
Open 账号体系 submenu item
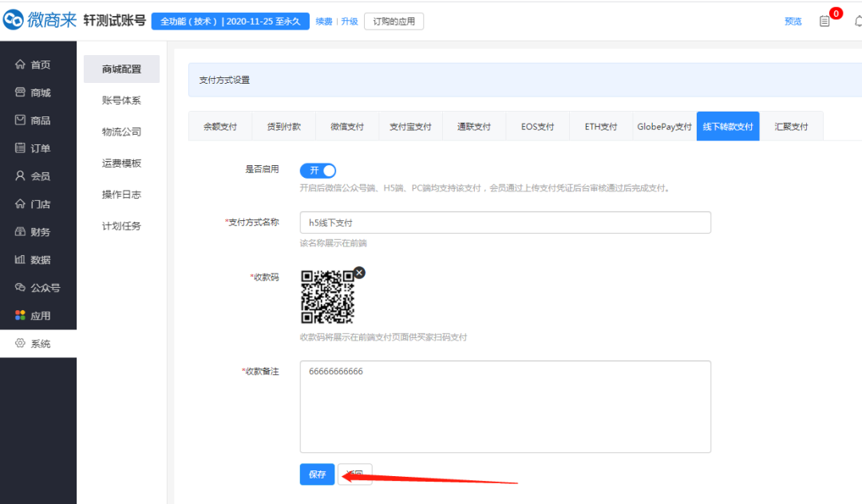(121, 100)
